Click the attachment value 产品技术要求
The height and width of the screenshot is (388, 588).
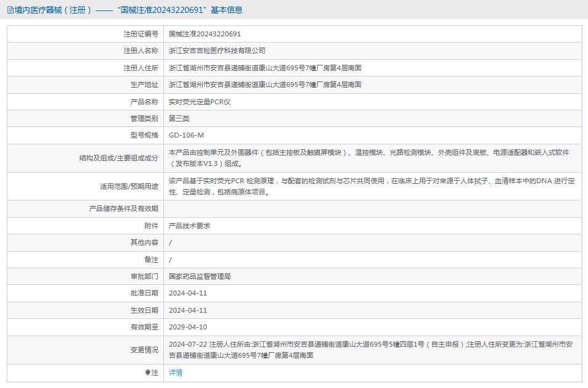189,226
